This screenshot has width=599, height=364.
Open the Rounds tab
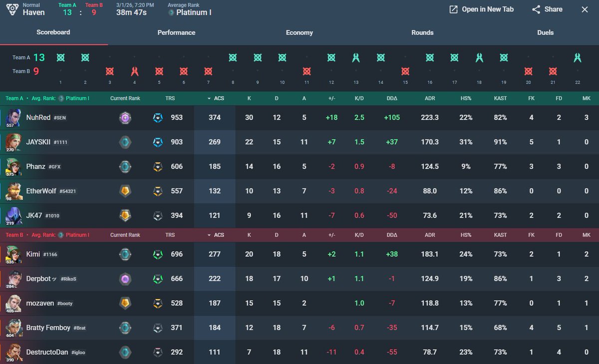click(x=422, y=32)
